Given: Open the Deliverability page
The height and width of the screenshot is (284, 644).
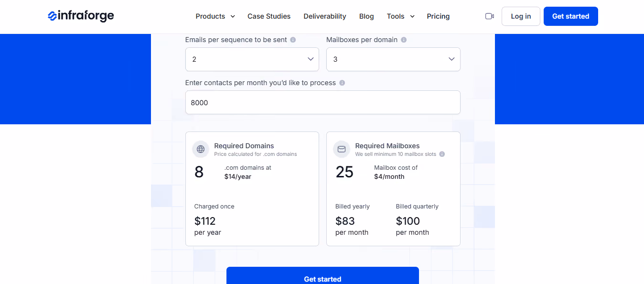Looking at the screenshot, I should click(325, 16).
